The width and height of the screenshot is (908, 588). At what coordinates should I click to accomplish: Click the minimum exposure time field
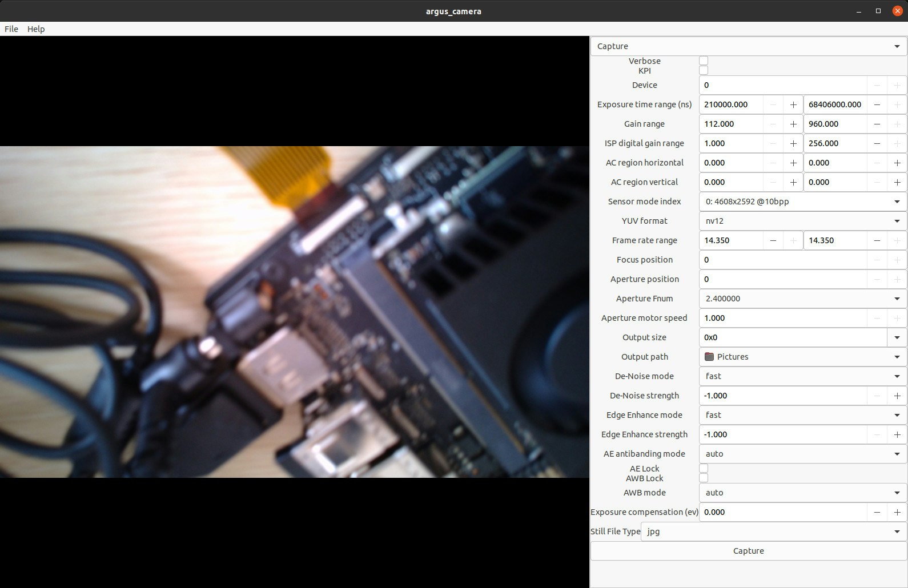pyautogui.click(x=731, y=104)
